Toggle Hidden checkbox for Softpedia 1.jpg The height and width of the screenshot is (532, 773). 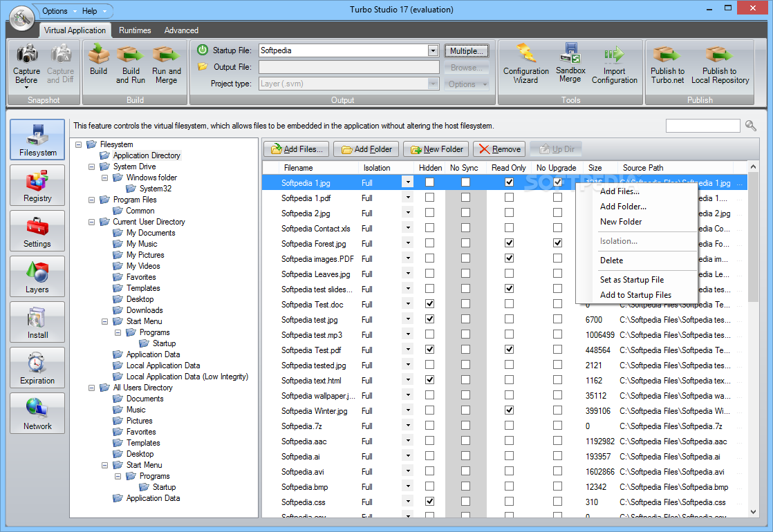430,182
